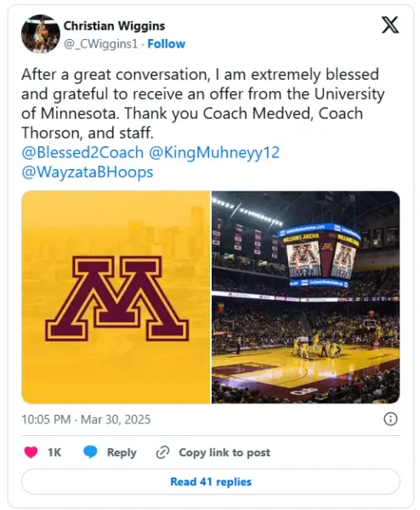
Task: Click the tweet body text
Action: (203, 104)
